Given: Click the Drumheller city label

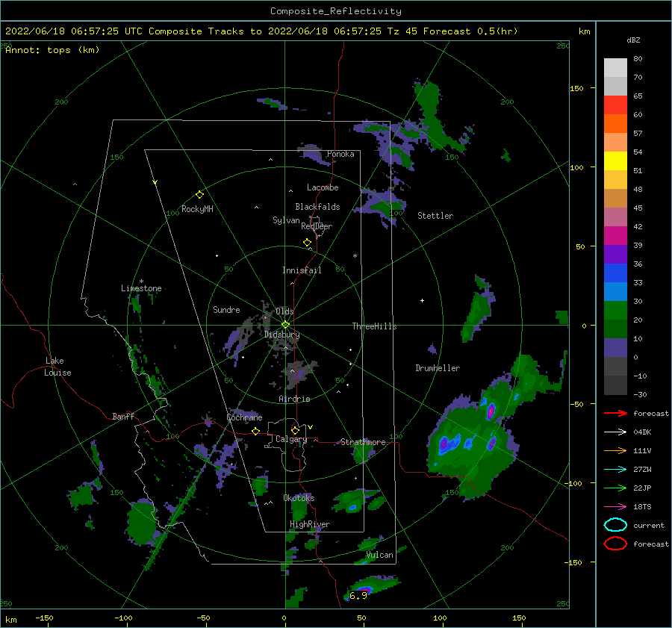Looking at the screenshot, I should pos(438,368).
